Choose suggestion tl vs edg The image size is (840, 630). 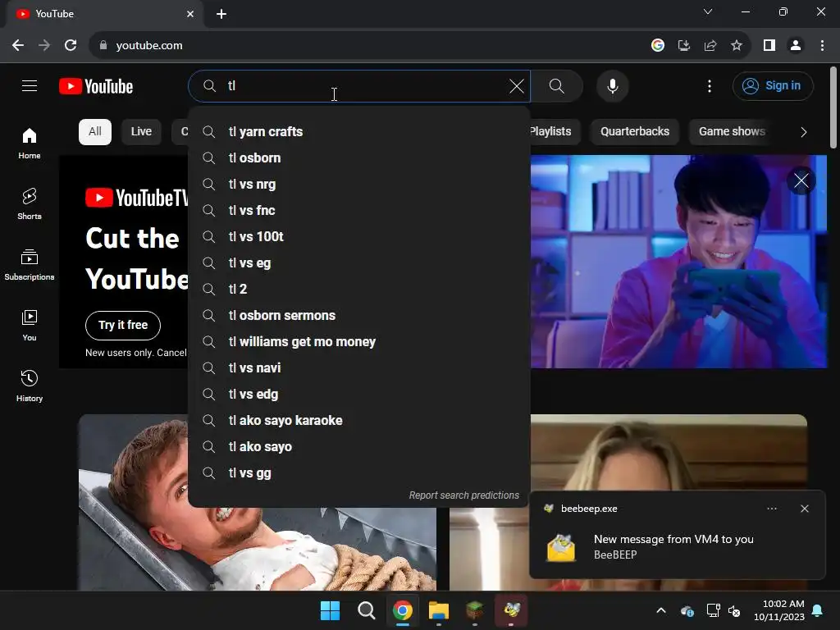tap(359, 395)
